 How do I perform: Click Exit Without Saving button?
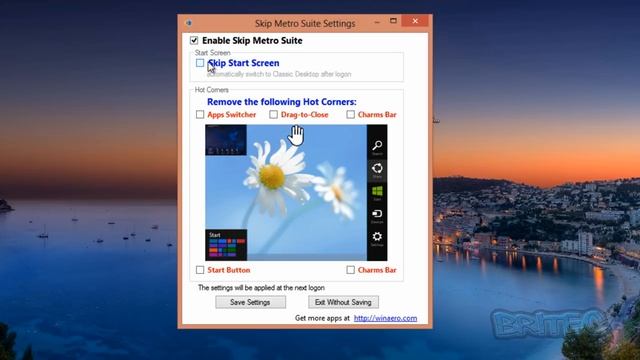(343, 302)
